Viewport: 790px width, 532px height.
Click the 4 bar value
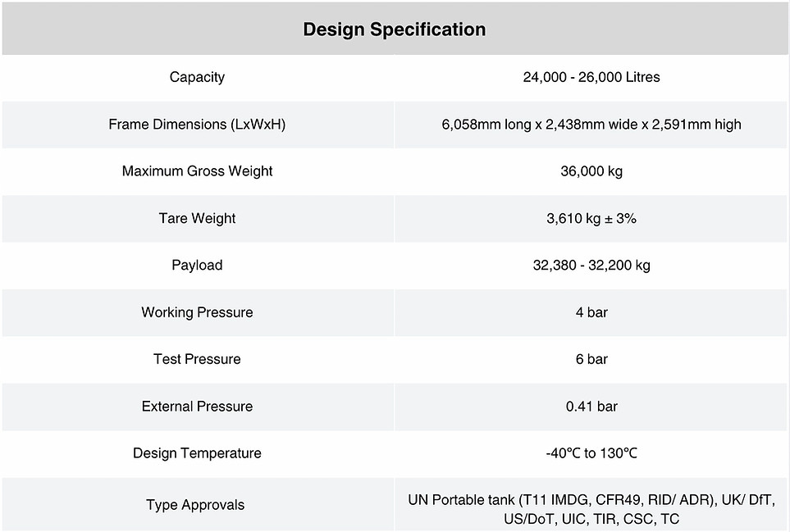591,312
